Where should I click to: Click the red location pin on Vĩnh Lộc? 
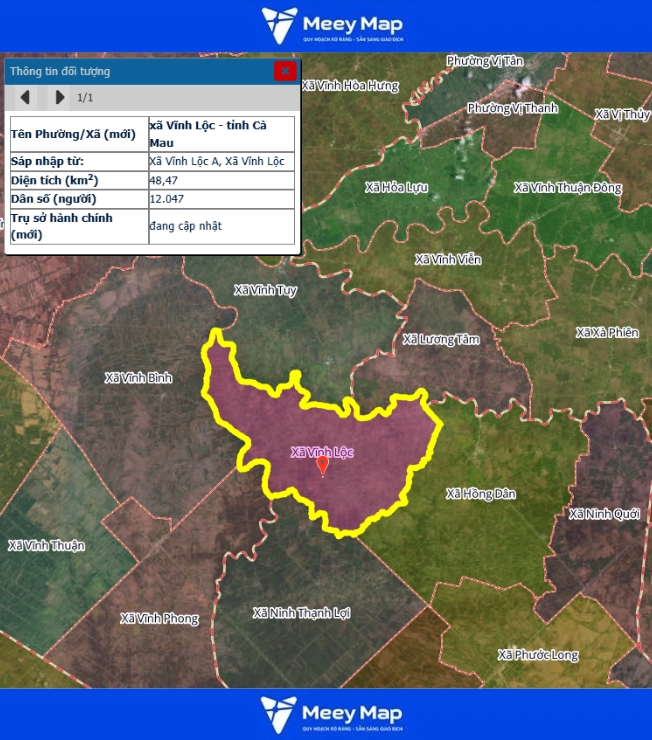click(322, 465)
